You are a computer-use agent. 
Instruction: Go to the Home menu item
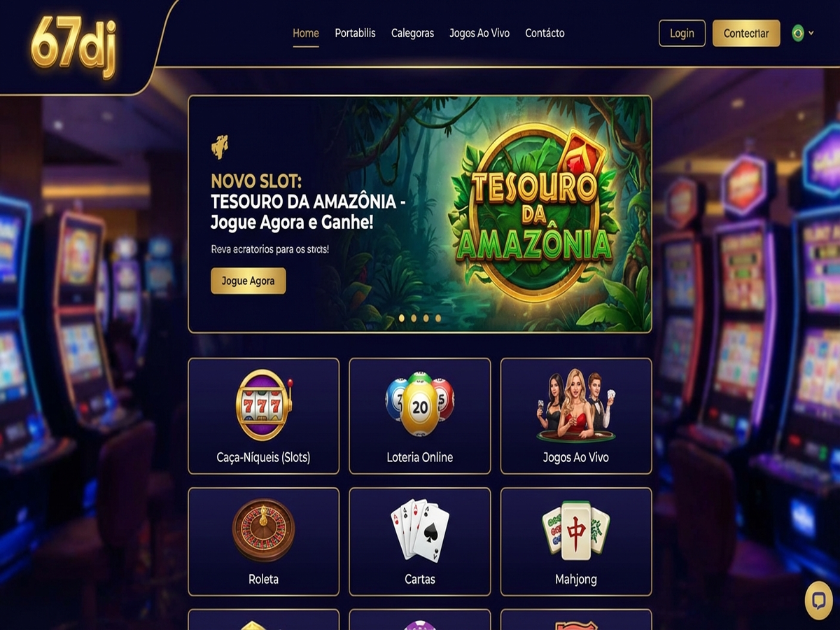(306, 33)
